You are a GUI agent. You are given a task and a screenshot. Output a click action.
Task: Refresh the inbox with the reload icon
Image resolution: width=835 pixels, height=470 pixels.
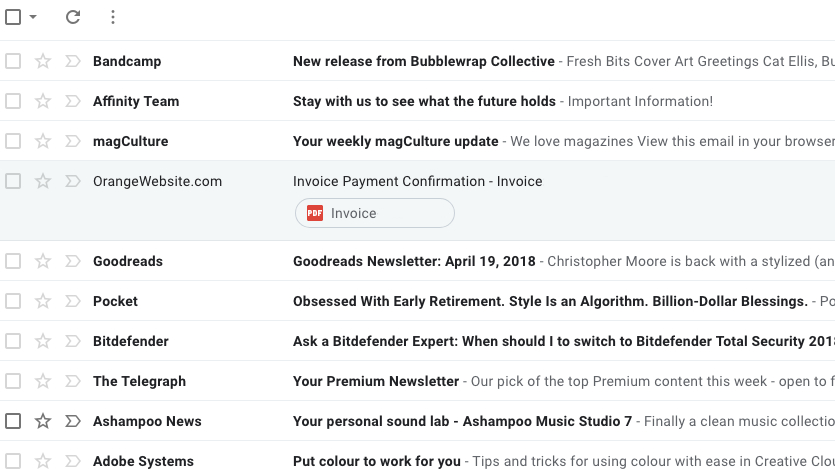click(73, 17)
